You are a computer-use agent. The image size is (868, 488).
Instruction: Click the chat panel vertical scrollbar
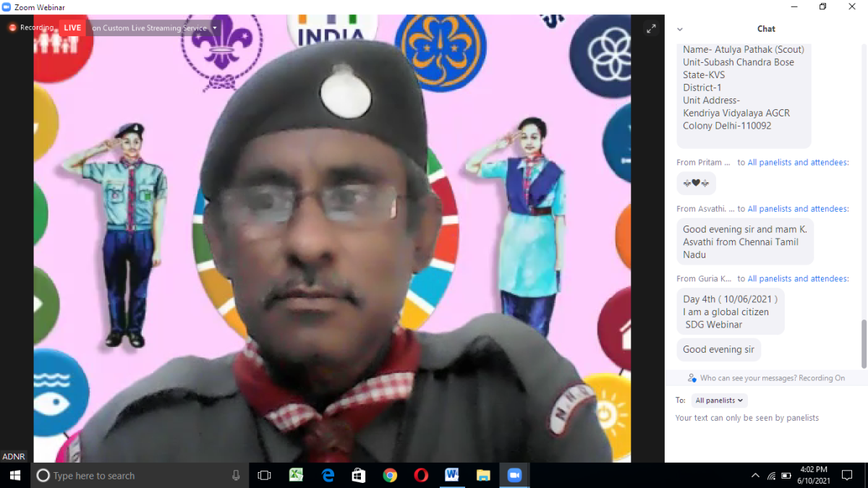pyautogui.click(x=864, y=343)
